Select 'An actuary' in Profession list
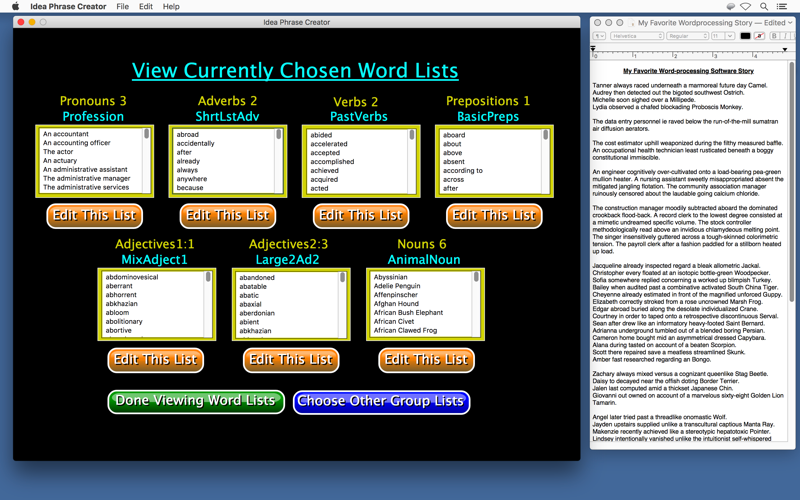800x500 pixels. click(x=60, y=160)
